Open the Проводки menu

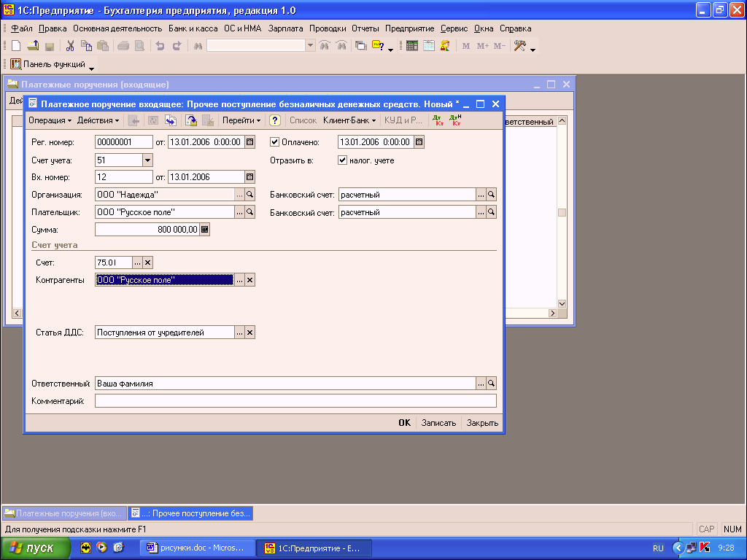click(x=328, y=28)
